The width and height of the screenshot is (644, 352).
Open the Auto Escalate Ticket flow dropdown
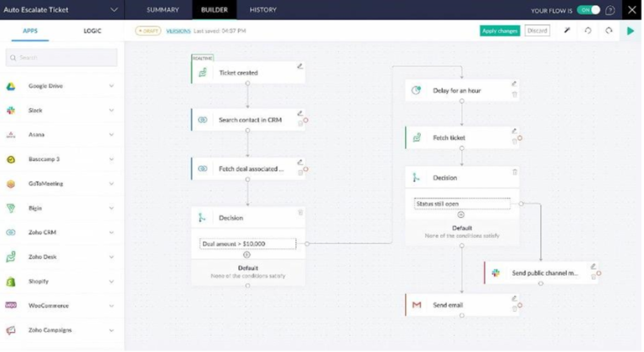click(x=114, y=10)
